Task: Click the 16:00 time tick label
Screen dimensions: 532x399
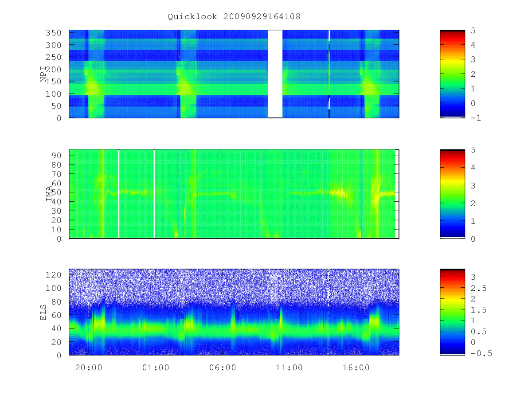Action: 356,368
